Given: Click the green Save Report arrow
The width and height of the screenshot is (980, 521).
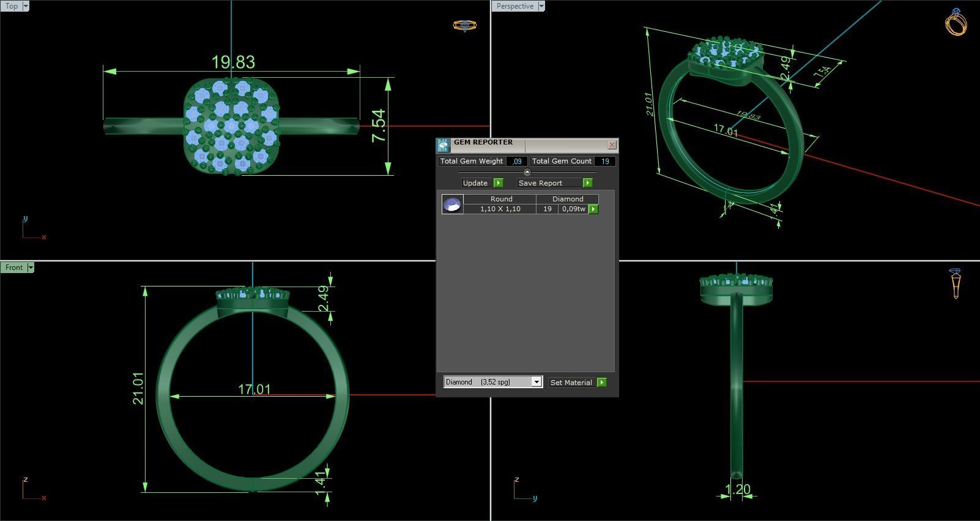Looking at the screenshot, I should (x=587, y=183).
